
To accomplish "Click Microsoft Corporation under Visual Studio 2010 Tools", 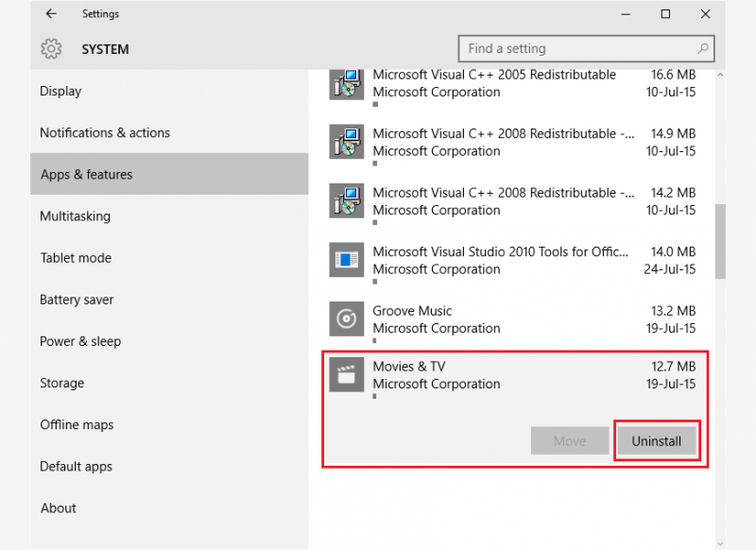I will click(437, 269).
